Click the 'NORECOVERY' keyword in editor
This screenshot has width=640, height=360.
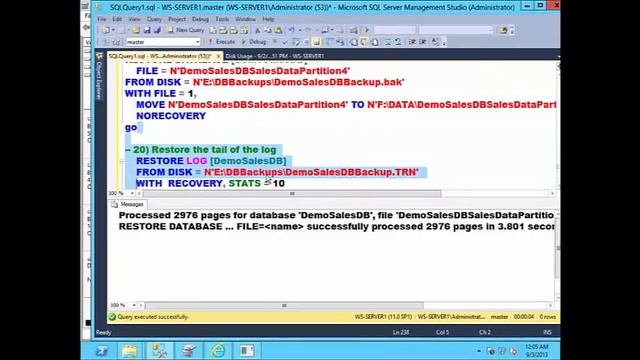click(171, 116)
